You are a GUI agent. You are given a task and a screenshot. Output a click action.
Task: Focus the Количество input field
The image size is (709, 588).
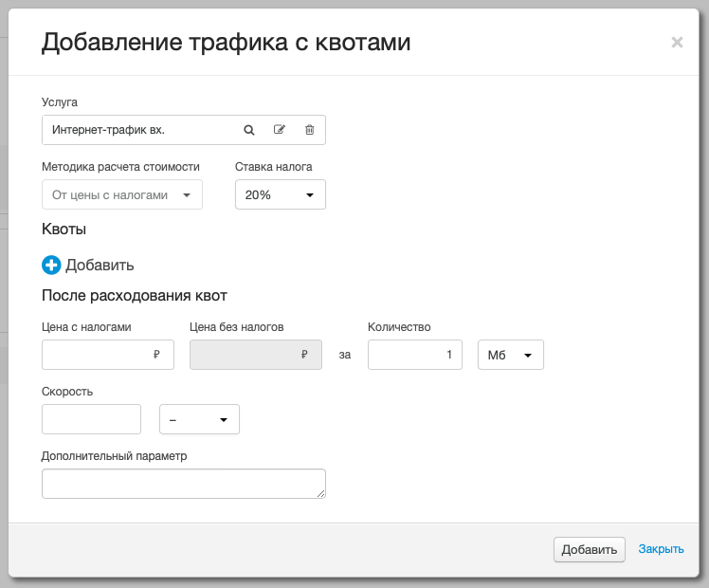(x=415, y=355)
